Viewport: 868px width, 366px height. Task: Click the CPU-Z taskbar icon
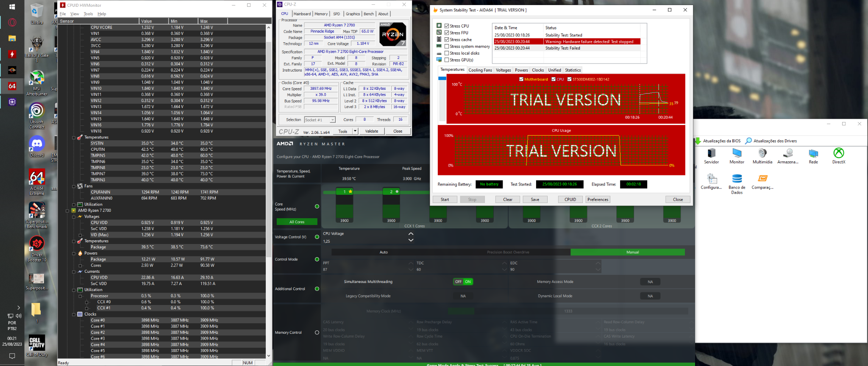(12, 102)
